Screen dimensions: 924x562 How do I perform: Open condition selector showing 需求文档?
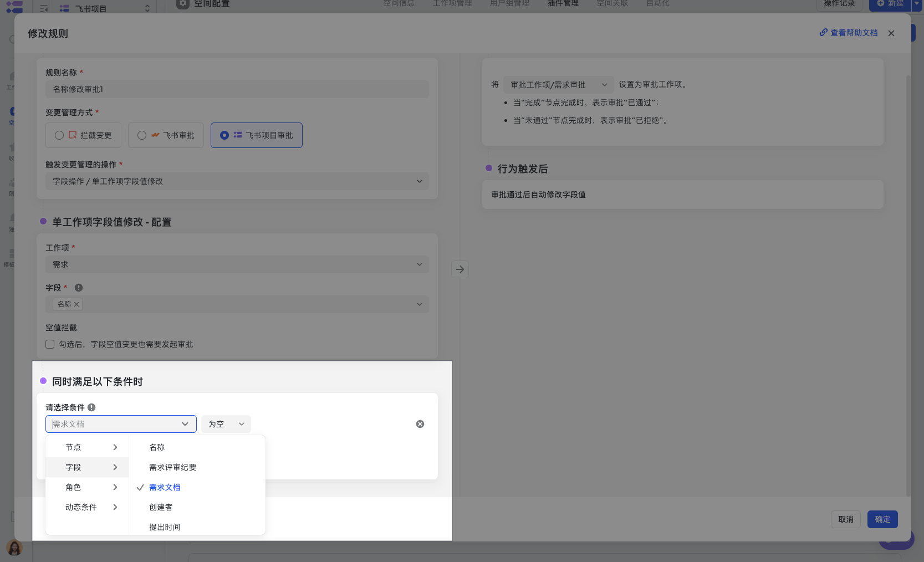(121, 424)
